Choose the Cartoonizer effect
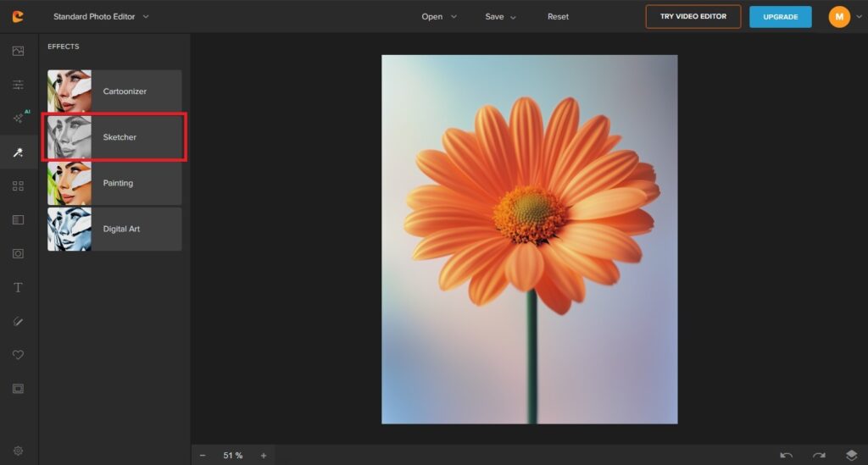The height and width of the screenshot is (465, 868). (x=114, y=91)
